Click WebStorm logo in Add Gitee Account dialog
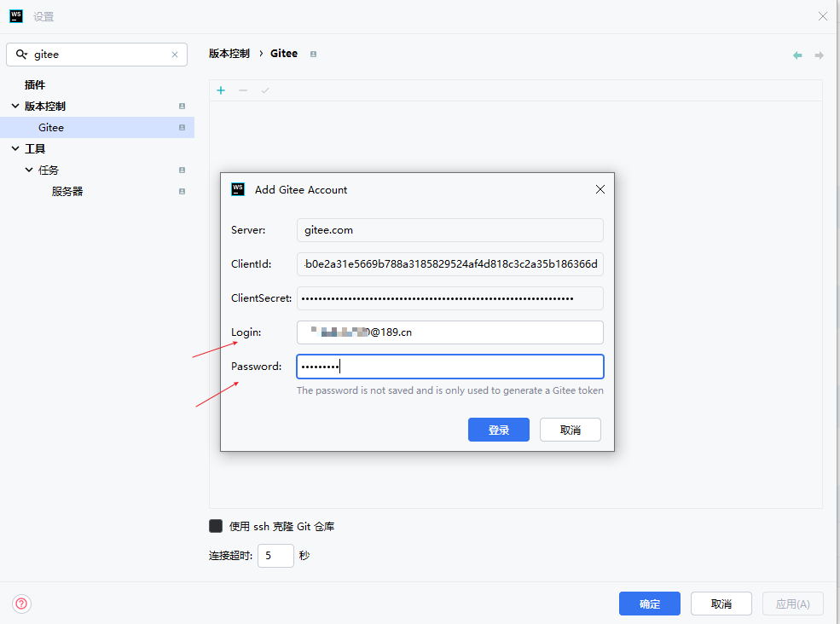 point(238,189)
